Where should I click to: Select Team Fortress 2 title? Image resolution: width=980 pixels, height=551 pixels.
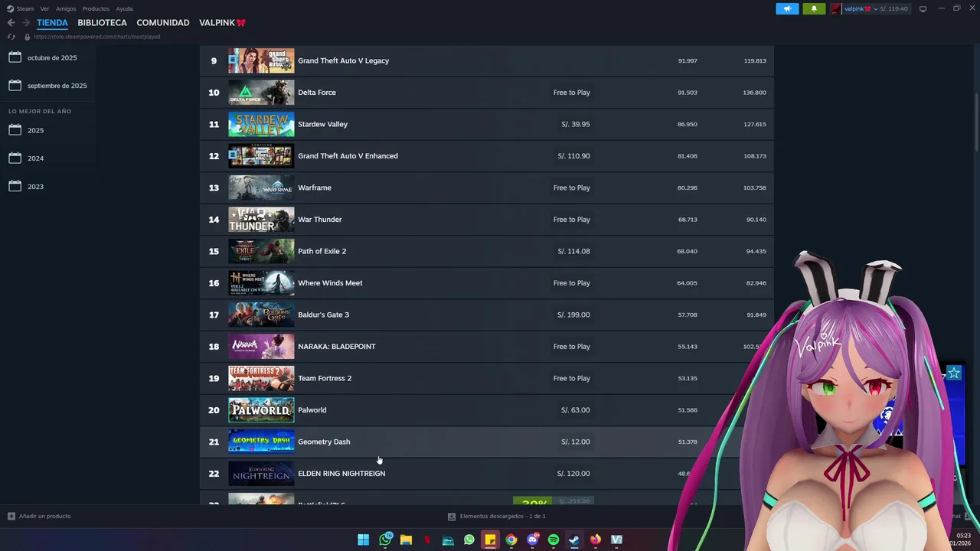click(x=325, y=378)
